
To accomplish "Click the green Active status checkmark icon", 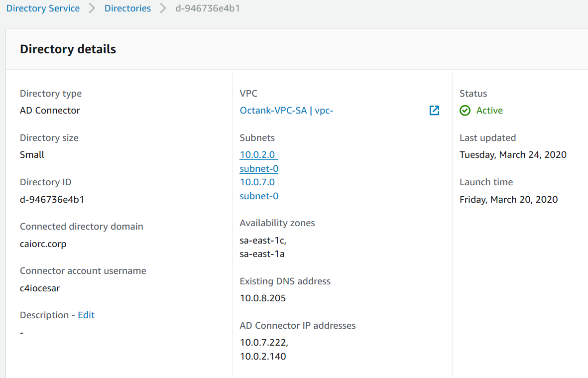I will click(x=465, y=111).
